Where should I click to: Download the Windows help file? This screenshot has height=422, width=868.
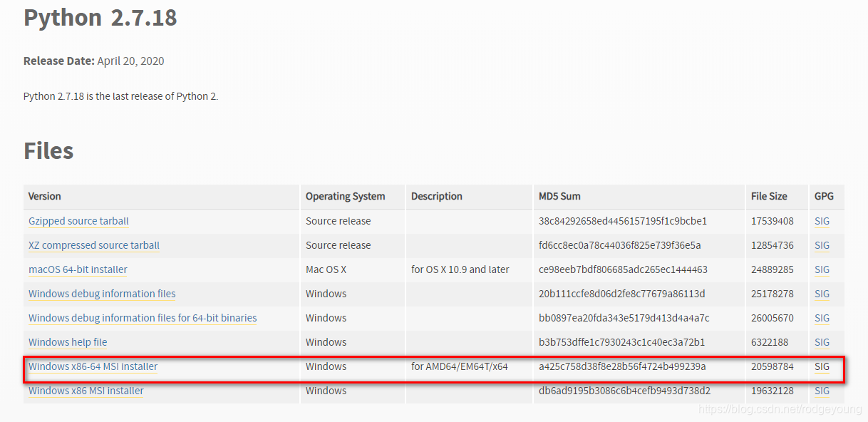pyautogui.click(x=68, y=342)
